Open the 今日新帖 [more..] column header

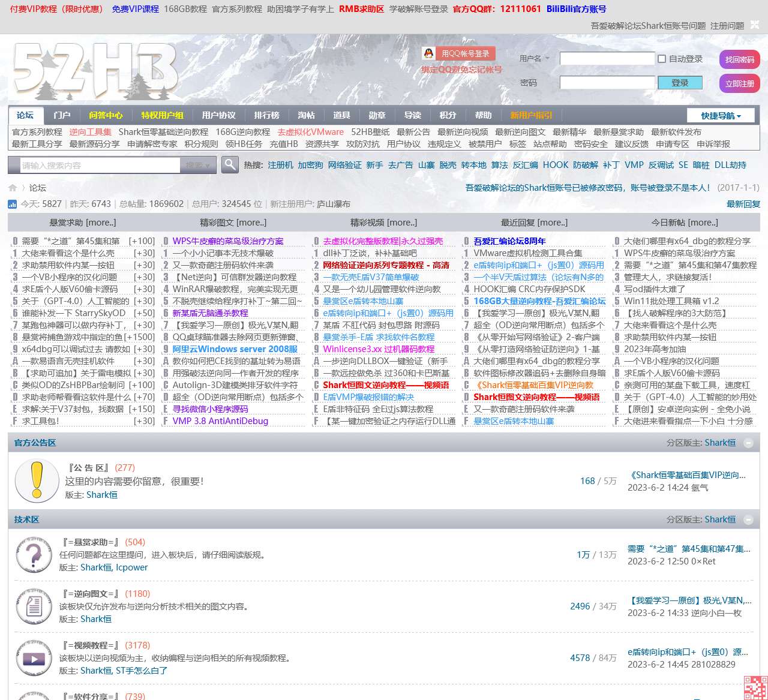685,223
